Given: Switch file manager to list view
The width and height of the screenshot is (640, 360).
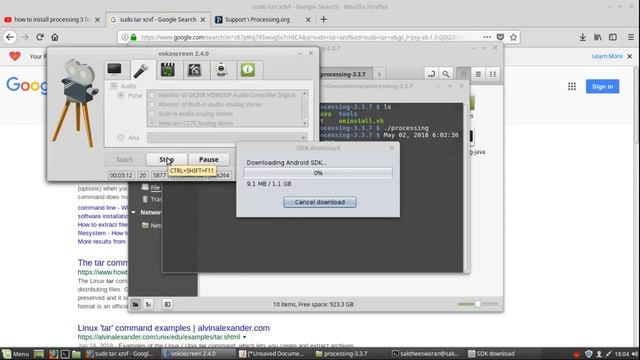Looking at the screenshot, I should coord(478,74).
